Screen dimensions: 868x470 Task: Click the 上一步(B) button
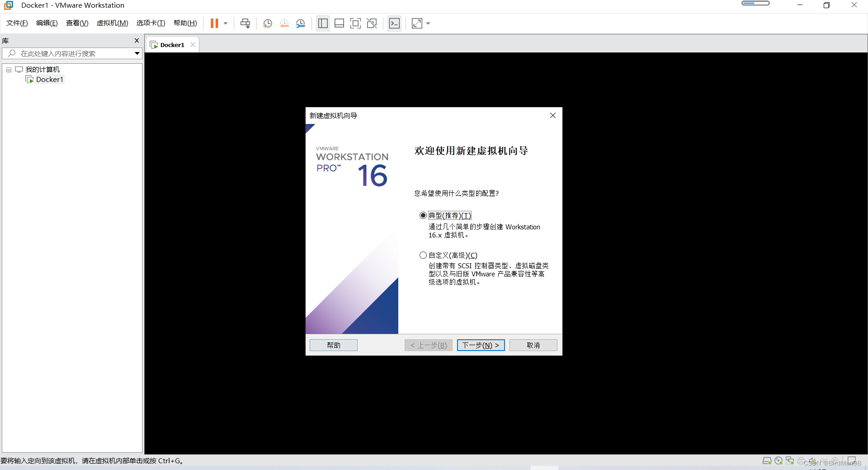coord(429,345)
